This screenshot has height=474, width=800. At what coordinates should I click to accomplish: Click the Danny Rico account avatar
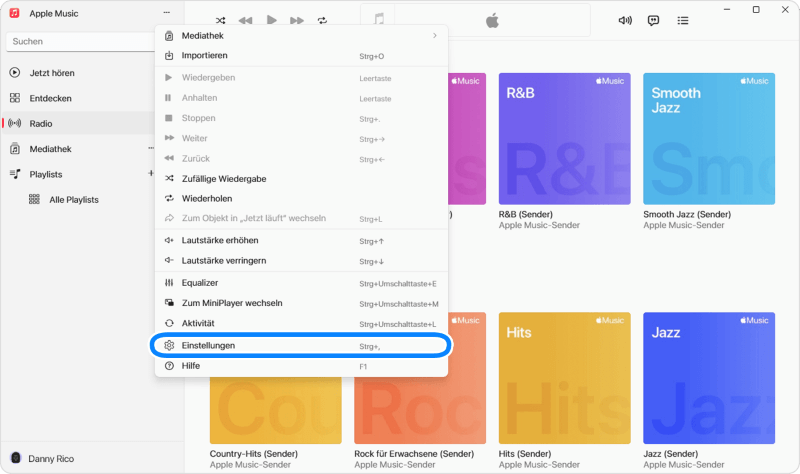coord(16,458)
